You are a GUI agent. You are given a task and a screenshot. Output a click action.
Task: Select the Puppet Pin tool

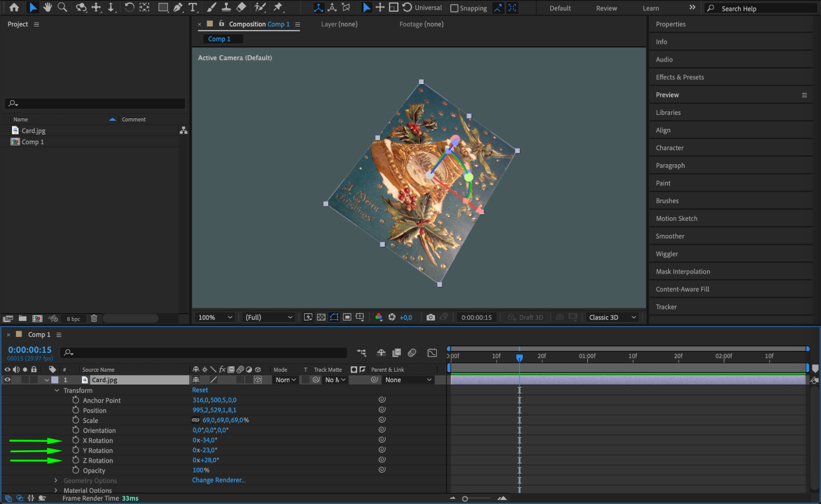tap(278, 7)
